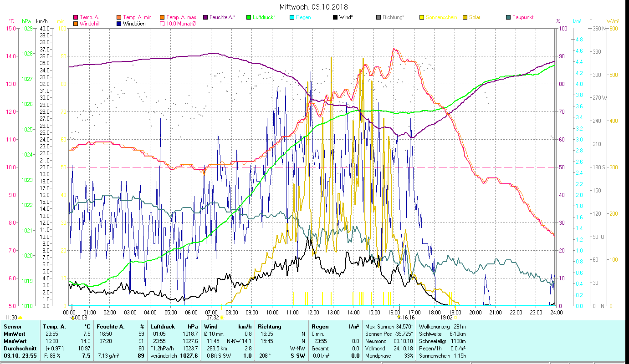Select the 'Feuchte A.*' legend label
Image resolution: width=629 pixels, height=364 pixels.
[x=223, y=17]
